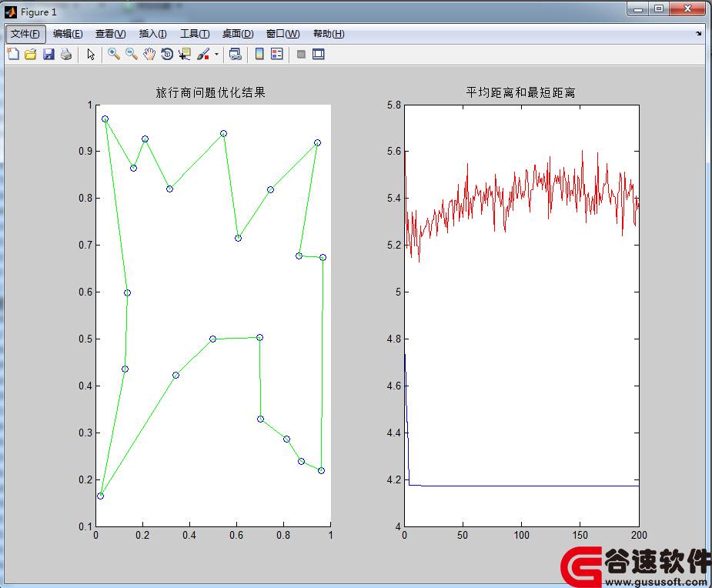Click the y-axis label 5.8 on right plot
Image resolution: width=712 pixels, height=588 pixels.
(x=394, y=105)
